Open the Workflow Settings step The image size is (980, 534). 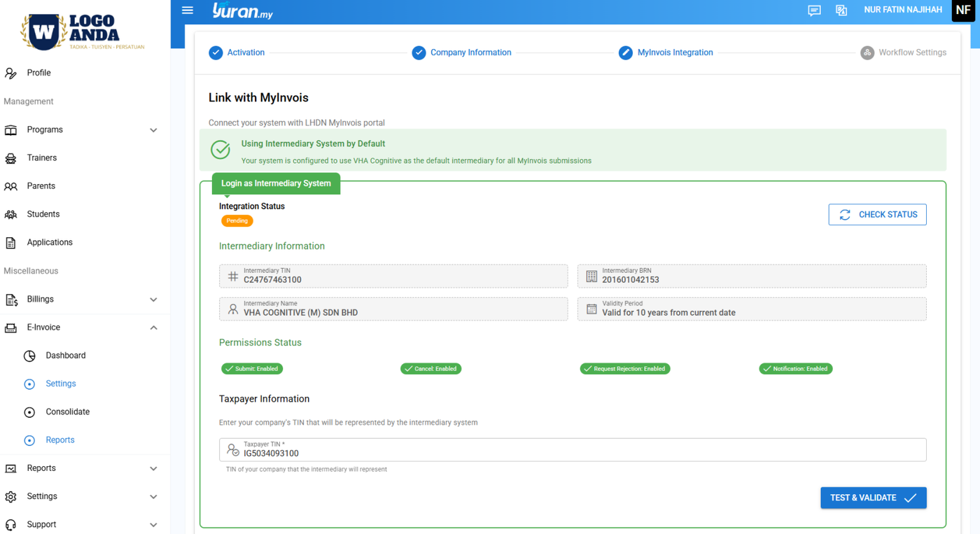point(903,52)
